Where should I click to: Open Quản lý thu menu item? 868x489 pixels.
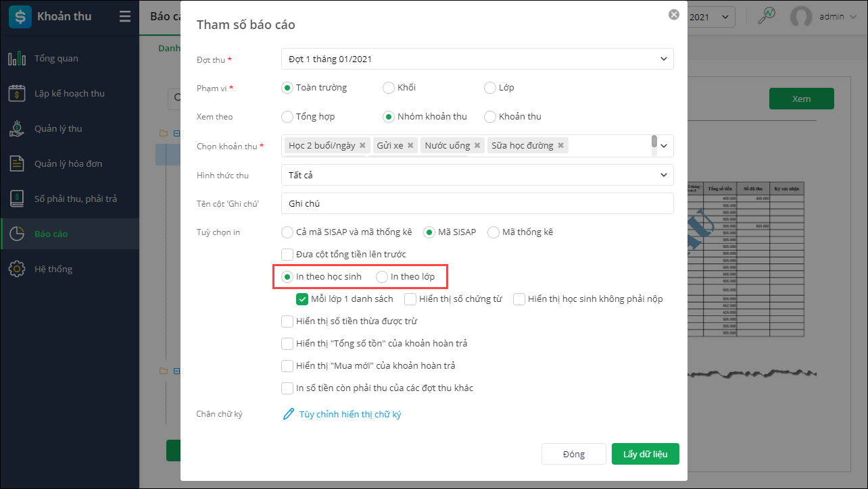pos(58,128)
